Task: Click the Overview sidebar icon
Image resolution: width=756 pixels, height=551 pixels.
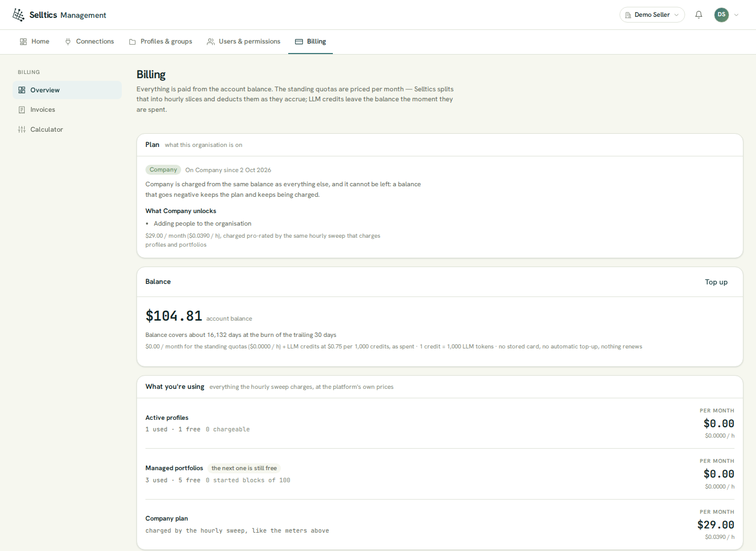Action: pyautogui.click(x=22, y=90)
